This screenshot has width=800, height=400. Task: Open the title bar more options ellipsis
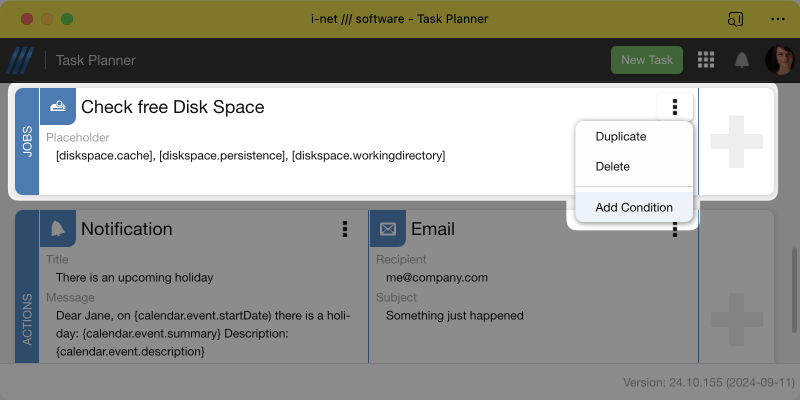778,19
